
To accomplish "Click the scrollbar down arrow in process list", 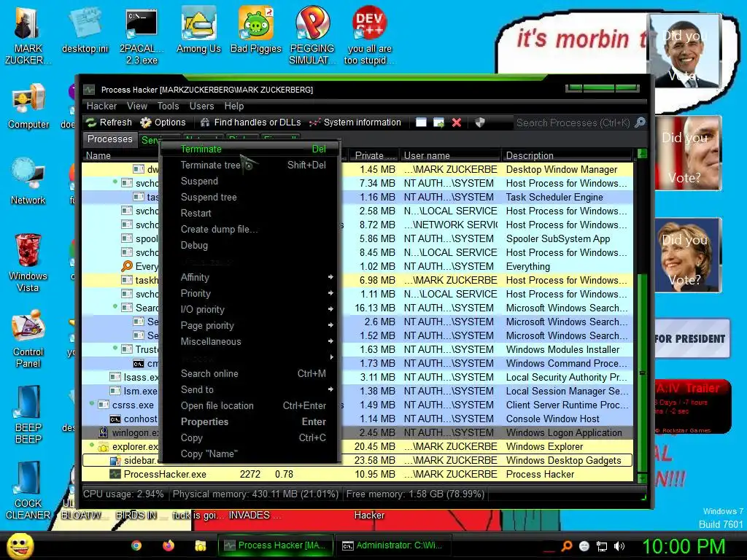I will (642, 478).
